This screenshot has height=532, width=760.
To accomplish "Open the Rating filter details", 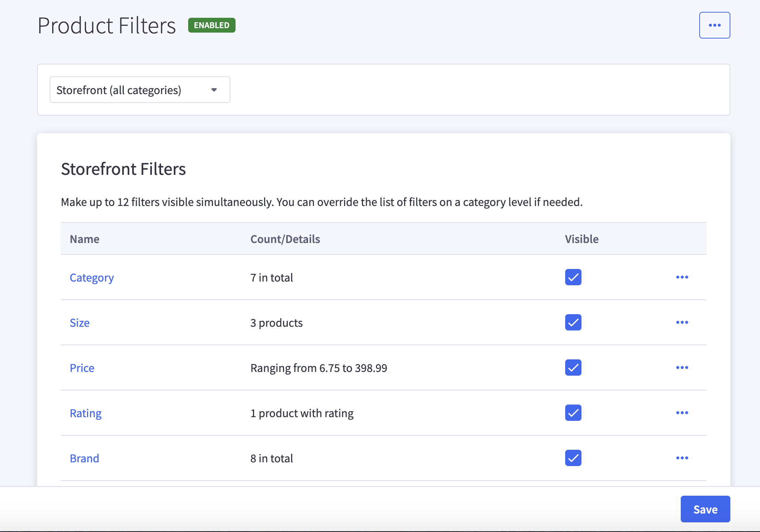I will click(86, 413).
